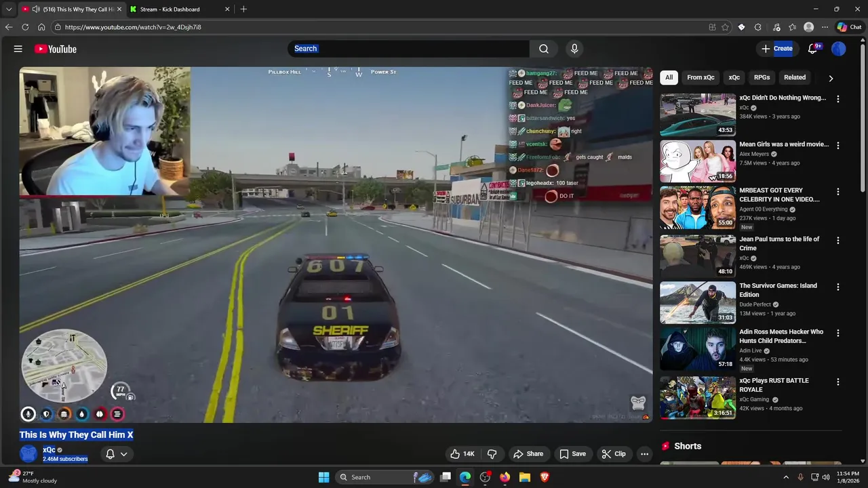Close the Kick Dashboard tab
This screenshot has height=488, width=868.
(x=227, y=9)
